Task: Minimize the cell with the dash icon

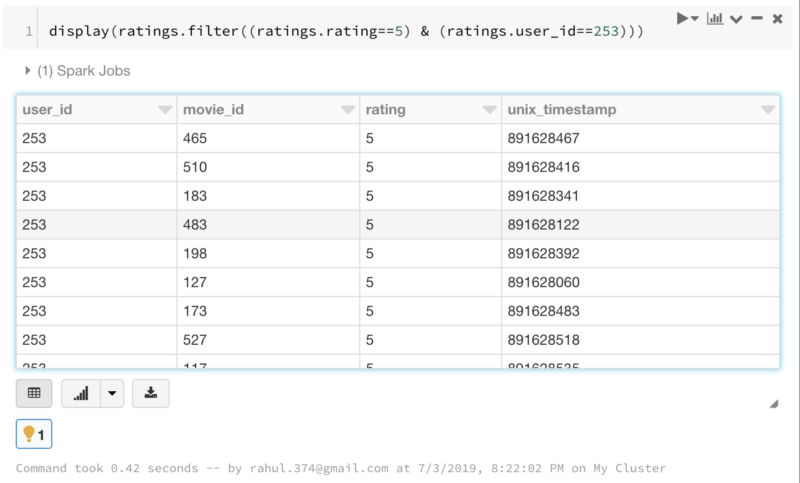Action: tap(757, 19)
